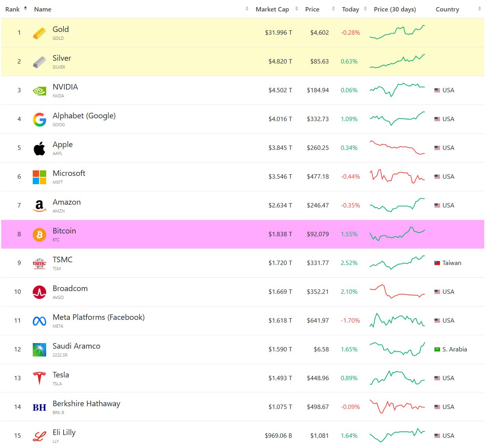Sort by Today change column
Image resolution: width=485 pixels, height=448 pixels.
pos(350,9)
